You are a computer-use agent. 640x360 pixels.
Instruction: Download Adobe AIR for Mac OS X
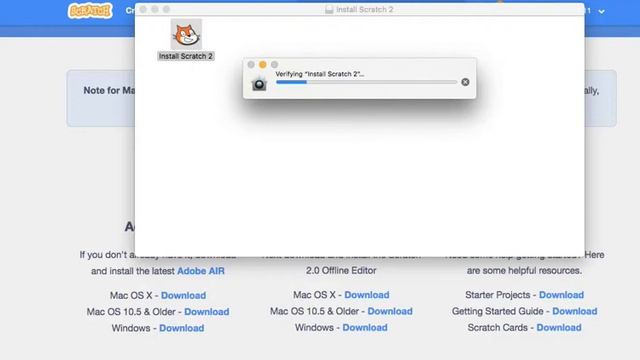click(183, 296)
